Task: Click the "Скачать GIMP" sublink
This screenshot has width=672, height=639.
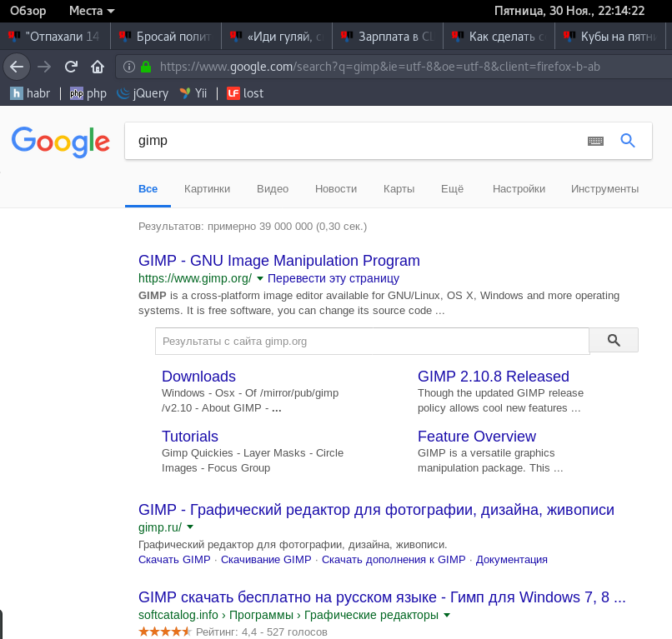Action: click(x=174, y=559)
